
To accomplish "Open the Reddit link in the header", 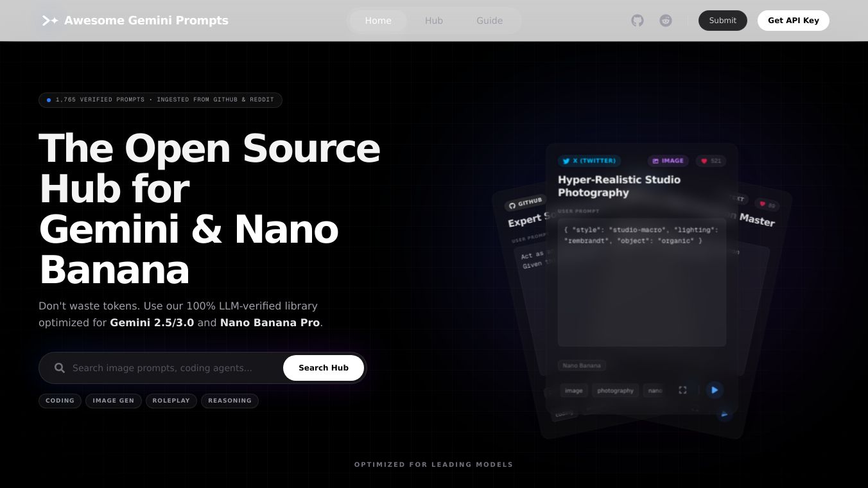I will [666, 21].
